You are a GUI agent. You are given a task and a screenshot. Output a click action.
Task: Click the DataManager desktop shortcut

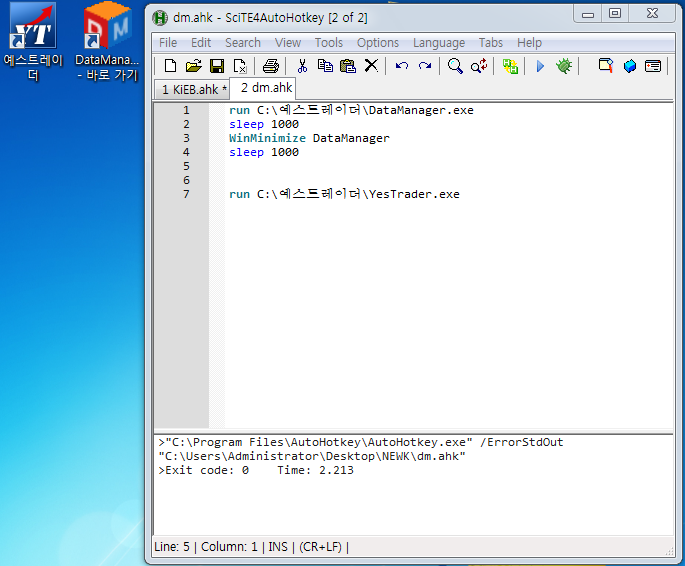pos(107,28)
